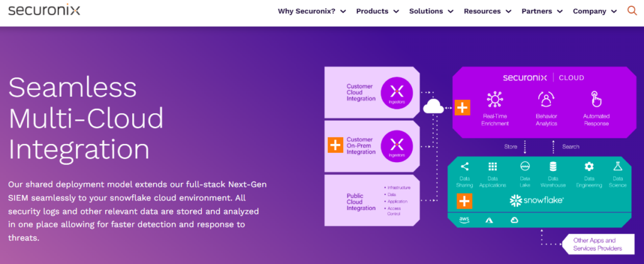Click the Google Cloud logo icon
This screenshot has height=264, width=644.
click(514, 220)
